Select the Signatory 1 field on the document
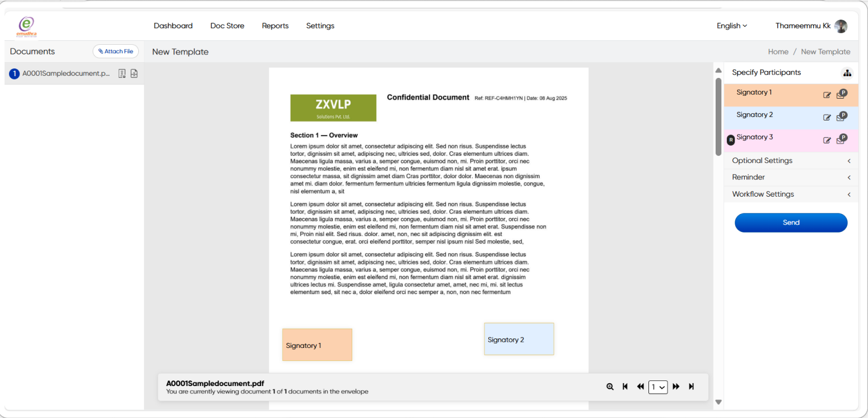 pos(317,345)
